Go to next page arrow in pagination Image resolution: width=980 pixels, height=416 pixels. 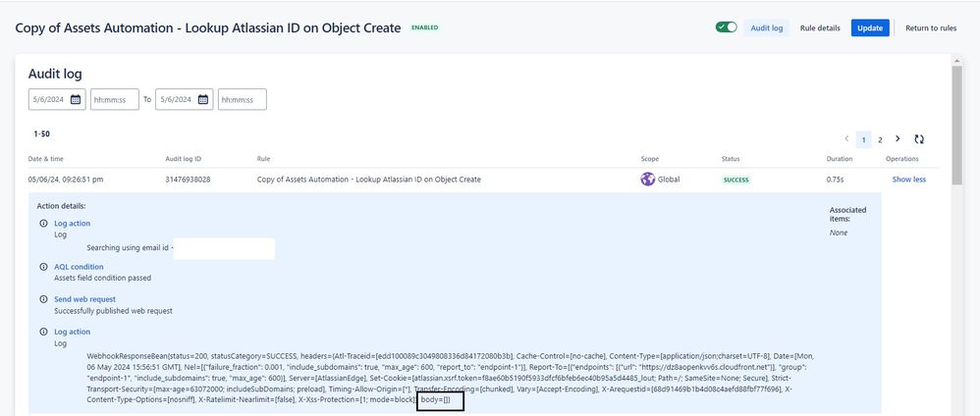(x=898, y=138)
